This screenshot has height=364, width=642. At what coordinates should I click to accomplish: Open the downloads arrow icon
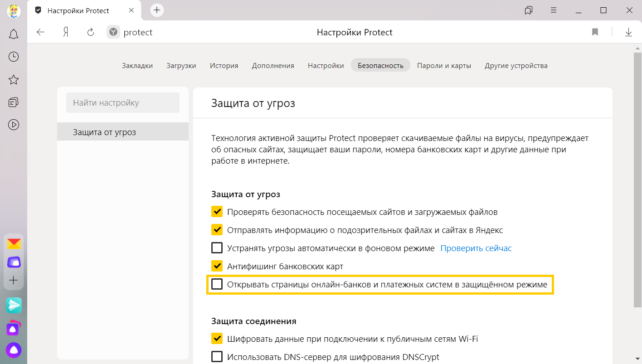click(628, 32)
